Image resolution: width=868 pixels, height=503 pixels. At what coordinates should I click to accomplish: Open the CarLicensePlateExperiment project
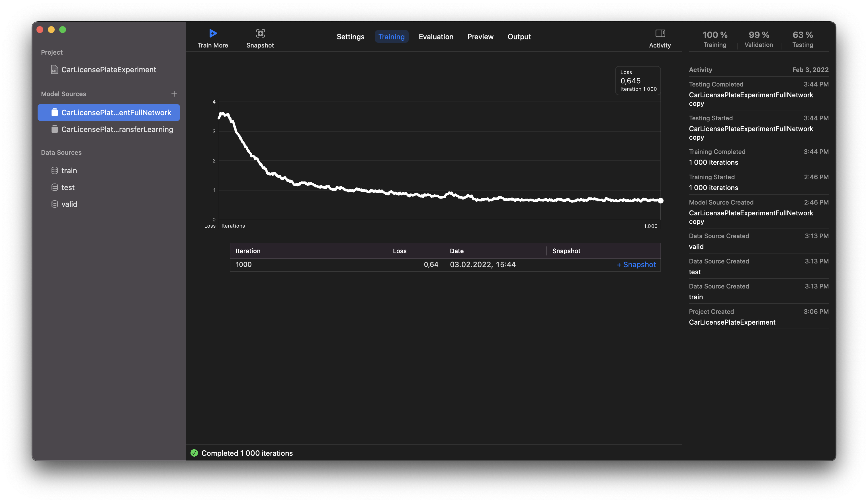108,69
